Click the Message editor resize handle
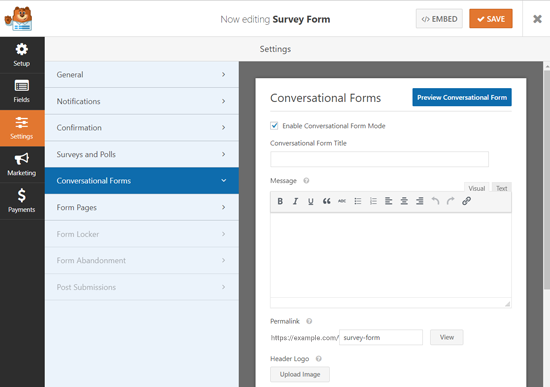 [508, 304]
